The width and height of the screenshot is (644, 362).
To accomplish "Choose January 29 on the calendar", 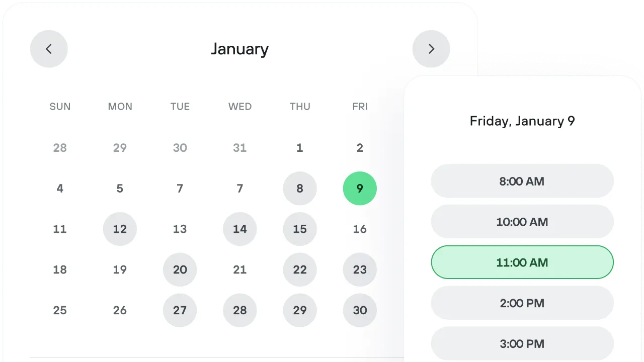I will pyautogui.click(x=300, y=310).
